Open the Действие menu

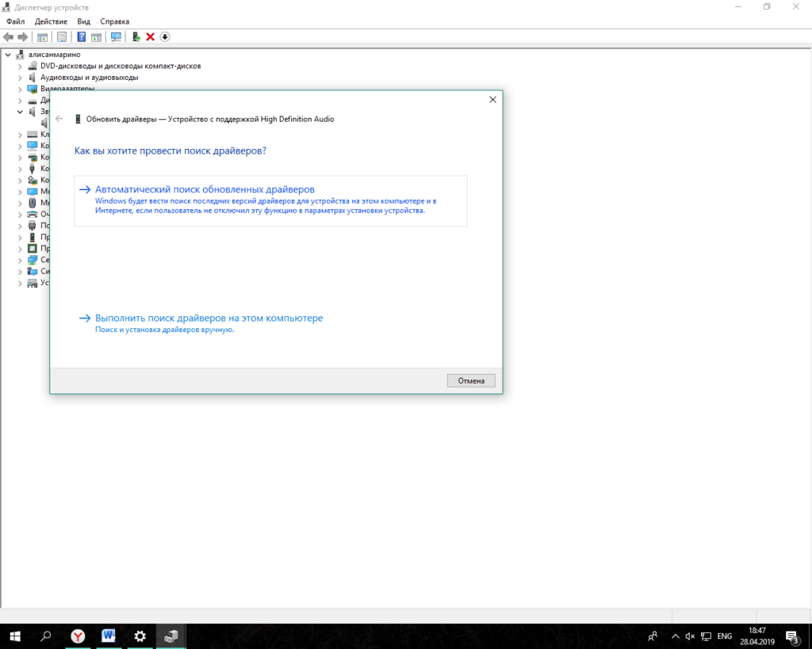pyautogui.click(x=50, y=21)
